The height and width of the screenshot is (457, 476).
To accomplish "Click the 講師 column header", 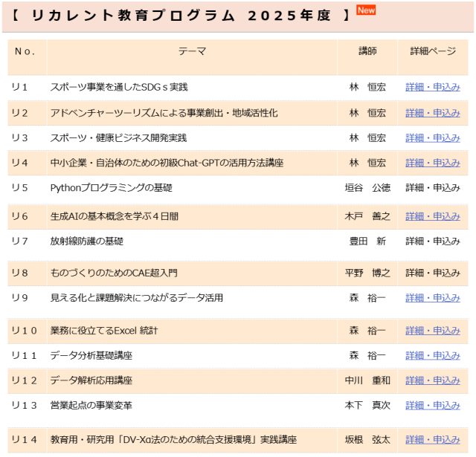I will tap(367, 51).
